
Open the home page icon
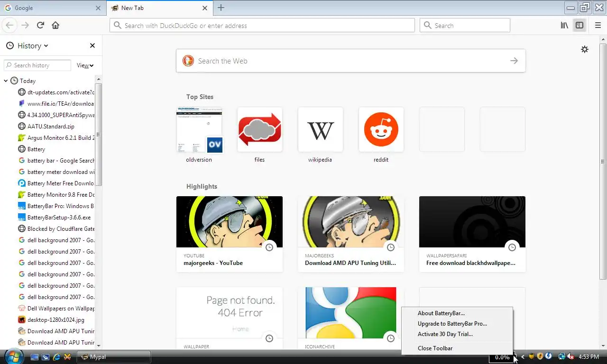pyautogui.click(x=55, y=25)
